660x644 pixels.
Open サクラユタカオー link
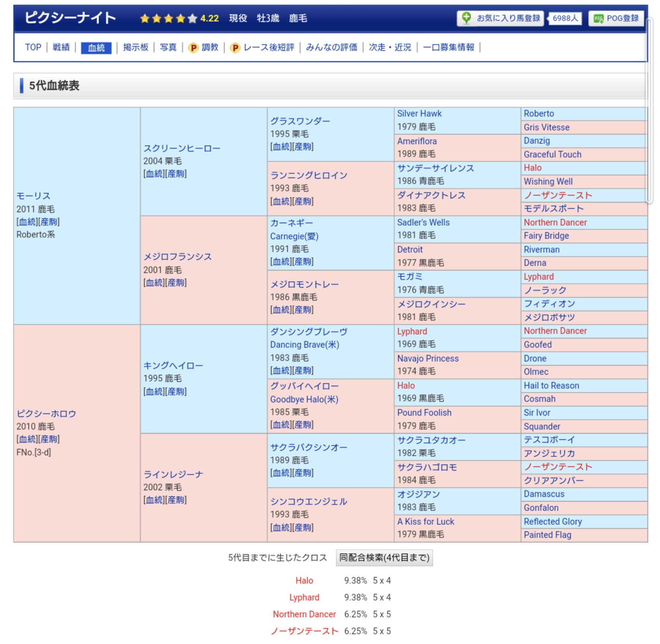(x=431, y=440)
